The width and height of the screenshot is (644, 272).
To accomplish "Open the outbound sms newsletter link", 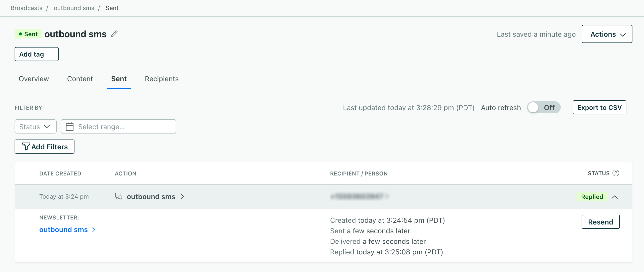I will click(63, 230).
